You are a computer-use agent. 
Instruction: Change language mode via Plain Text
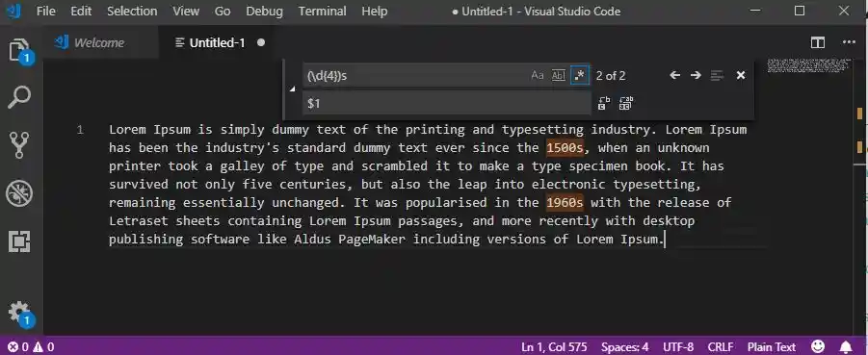point(771,347)
